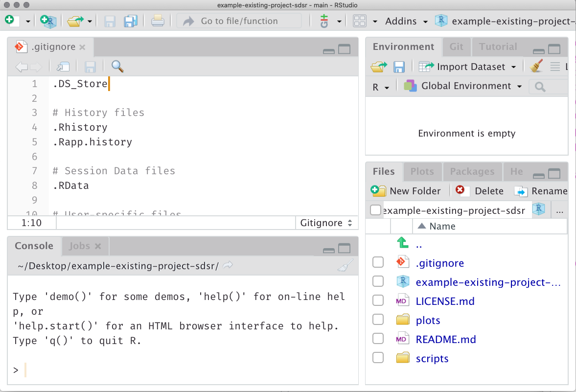The image size is (576, 392).
Task: Click the Print icon in the toolbar
Action: point(158,21)
